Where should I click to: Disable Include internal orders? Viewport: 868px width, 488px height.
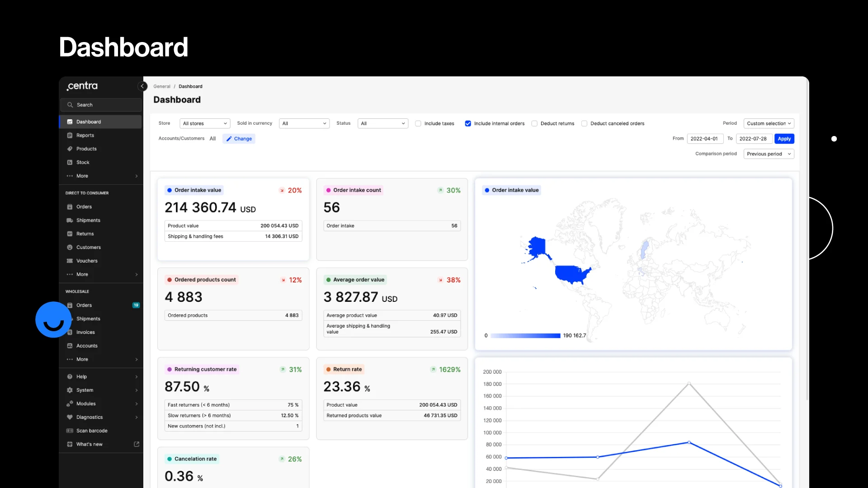(x=468, y=123)
